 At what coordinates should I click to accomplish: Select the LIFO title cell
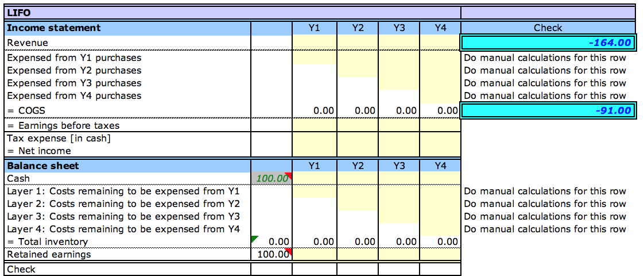click(x=232, y=13)
